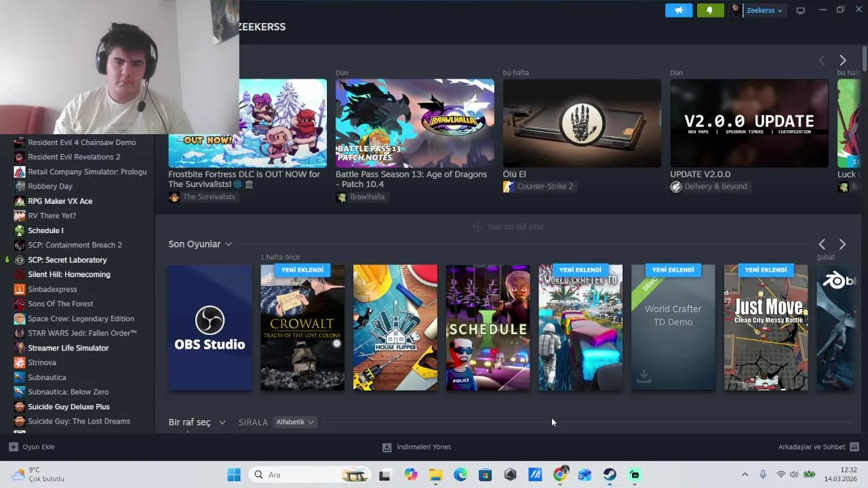Click the Strinova sidebar icon
The width and height of the screenshot is (868, 488).
(20, 363)
